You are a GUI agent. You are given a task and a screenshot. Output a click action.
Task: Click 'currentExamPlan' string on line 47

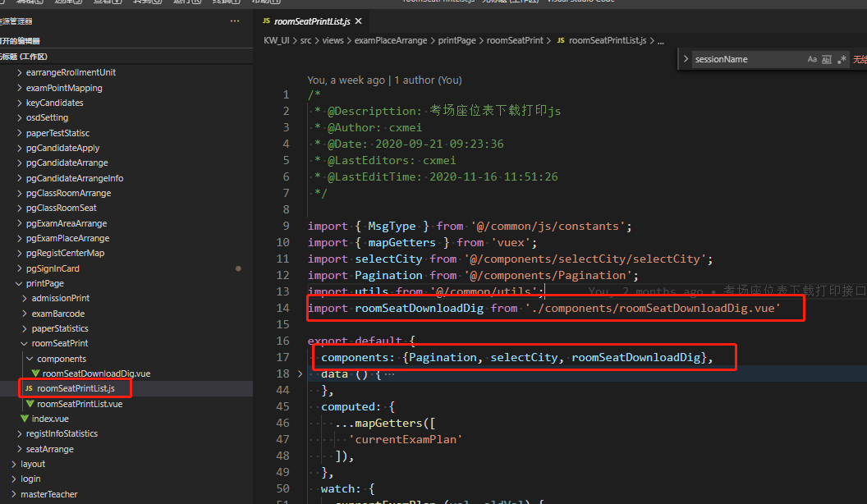coord(406,439)
